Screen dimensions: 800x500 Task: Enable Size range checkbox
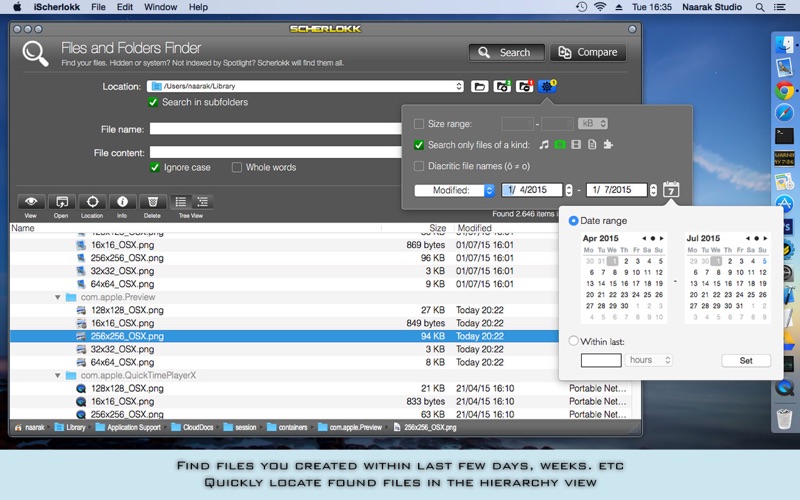point(419,124)
